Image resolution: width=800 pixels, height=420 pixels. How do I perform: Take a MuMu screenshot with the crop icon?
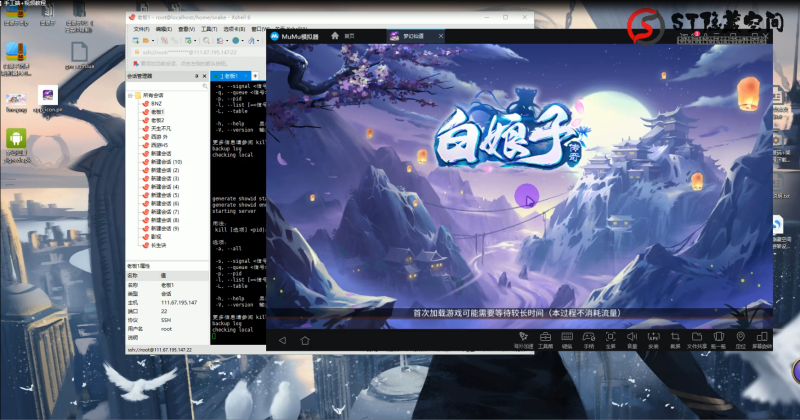(x=675, y=339)
